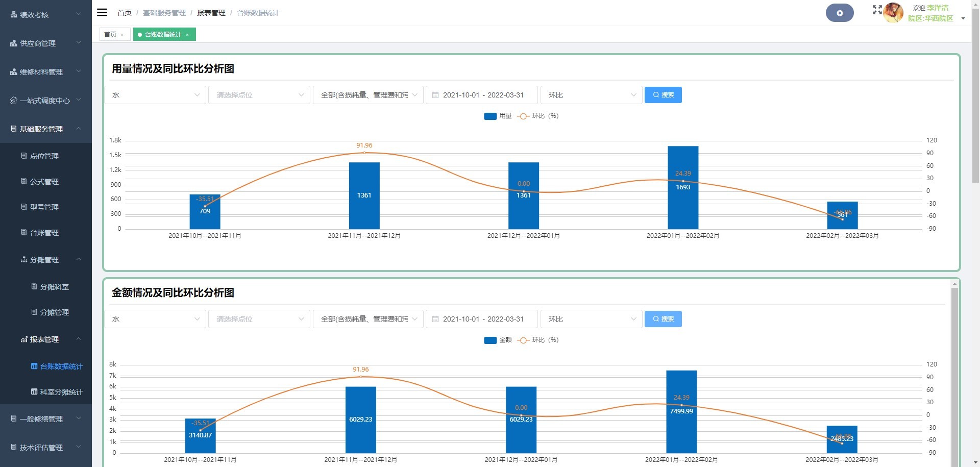Open 分摊管理 leaf menu item
The image size is (980, 467).
(x=46, y=312)
